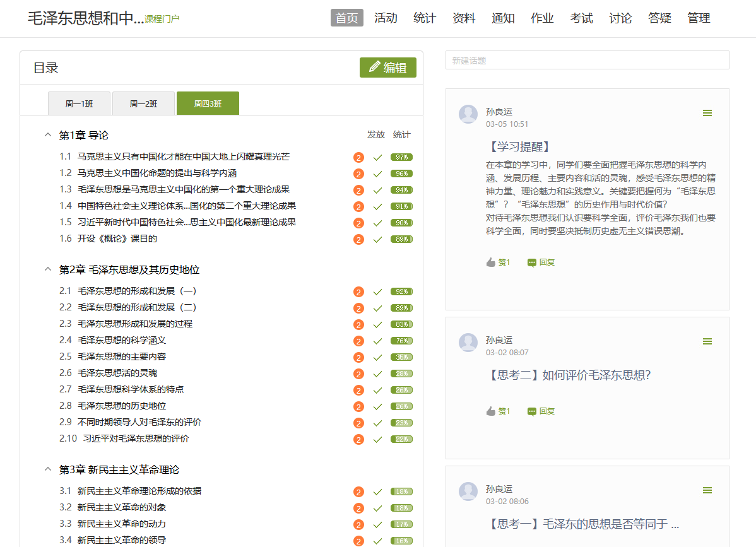Collapse 第3章 新民主主义革命理论 chapter
The width and height of the screenshot is (756, 547).
[x=47, y=469]
